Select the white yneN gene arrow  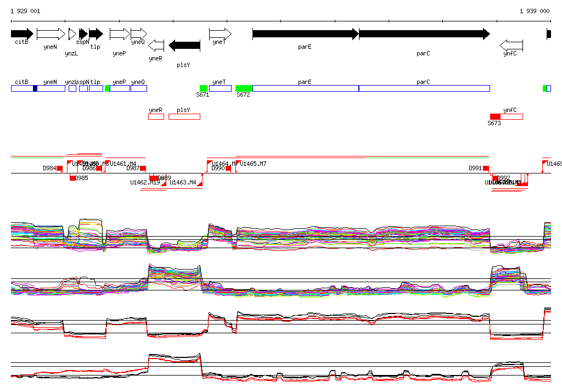click(51, 34)
